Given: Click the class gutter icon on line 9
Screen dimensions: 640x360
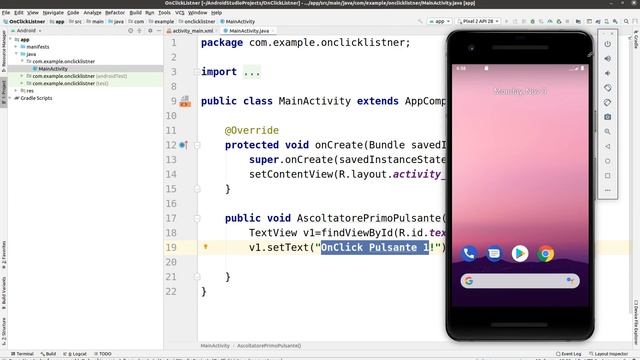Looking at the screenshot, I should pos(185,101).
